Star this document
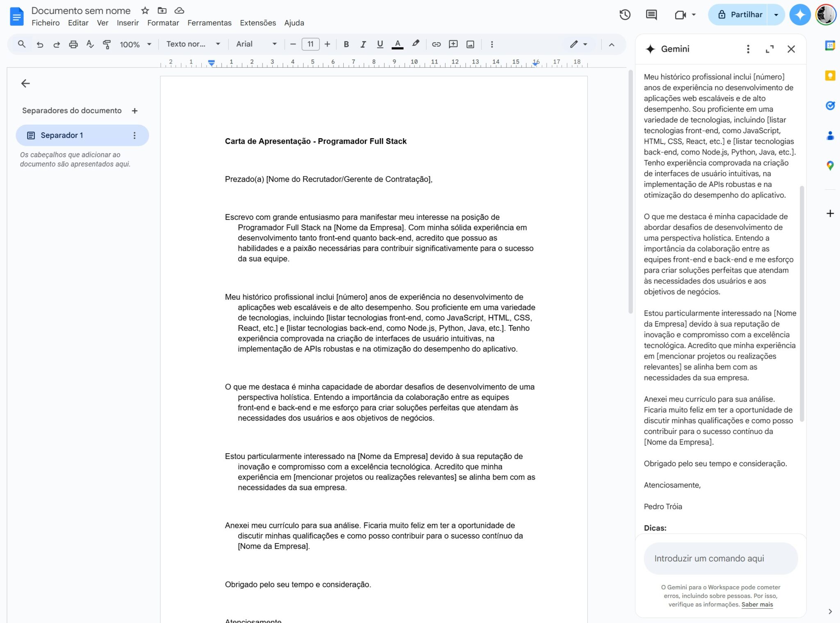The height and width of the screenshot is (623, 840). tap(145, 11)
